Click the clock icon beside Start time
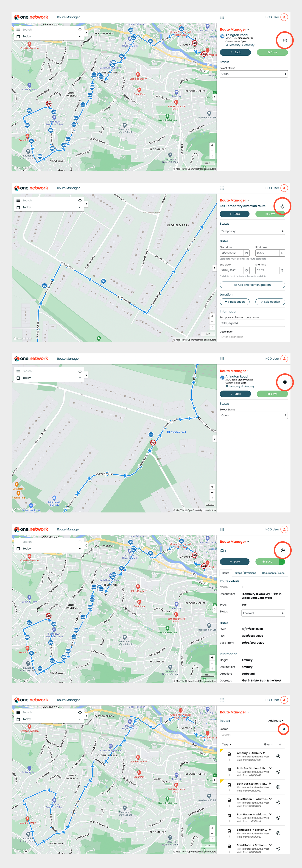This screenshot has width=302, height=868. click(x=282, y=253)
